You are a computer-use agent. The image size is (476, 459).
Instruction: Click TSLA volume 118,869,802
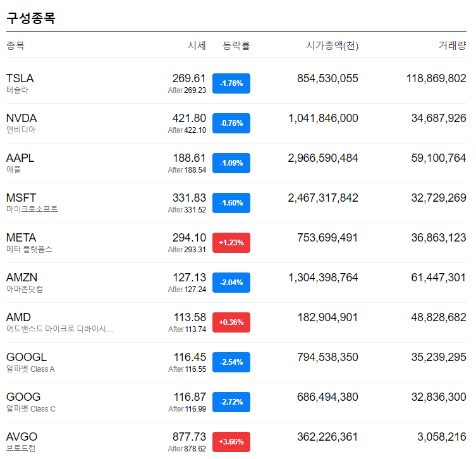coord(436,78)
